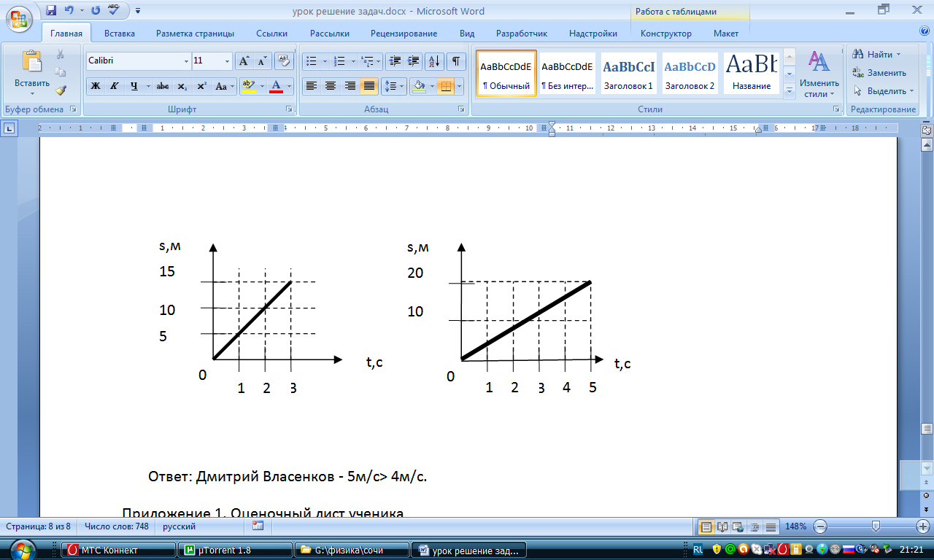Copy selection to clipboard
This screenshot has width=934, height=560.
coord(61,72)
